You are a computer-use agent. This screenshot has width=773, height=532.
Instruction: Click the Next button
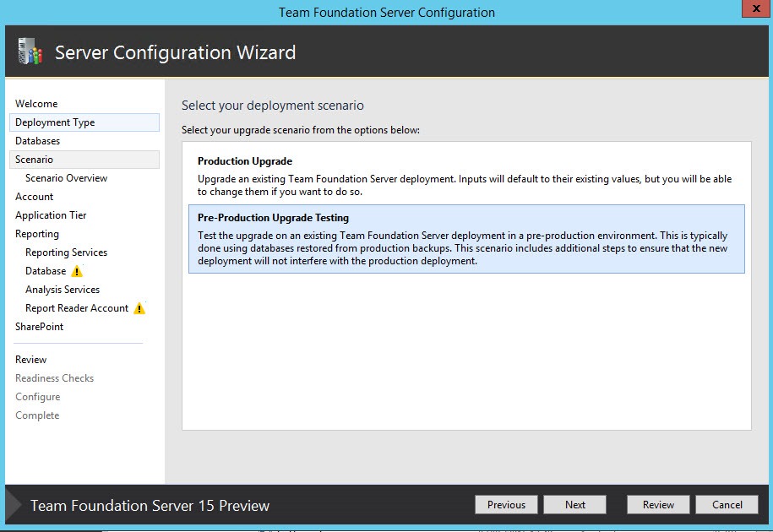[574, 505]
